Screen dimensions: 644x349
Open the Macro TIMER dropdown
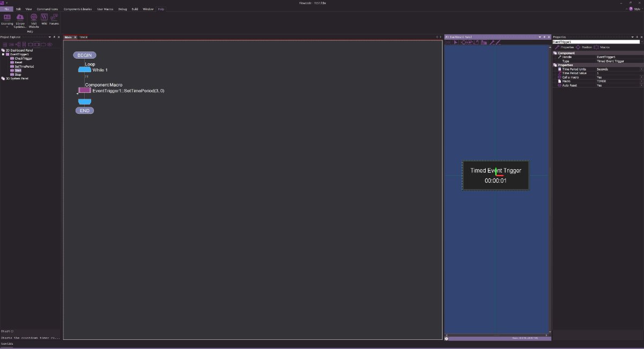pos(641,81)
